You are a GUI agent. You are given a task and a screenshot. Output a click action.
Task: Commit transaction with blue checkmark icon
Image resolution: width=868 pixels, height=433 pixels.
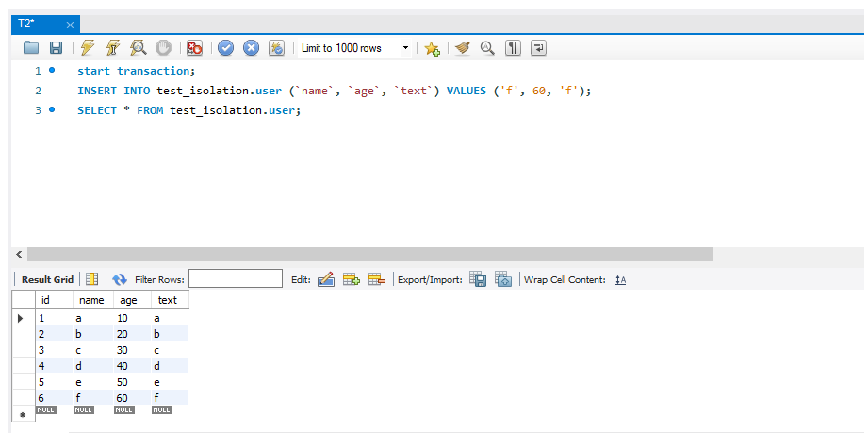(x=225, y=48)
